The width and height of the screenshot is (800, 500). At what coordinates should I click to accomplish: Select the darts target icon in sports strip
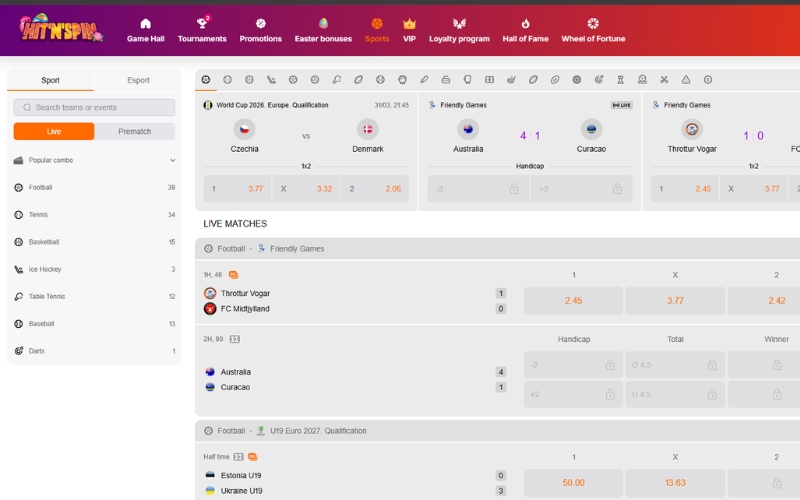pyautogui.click(x=598, y=80)
